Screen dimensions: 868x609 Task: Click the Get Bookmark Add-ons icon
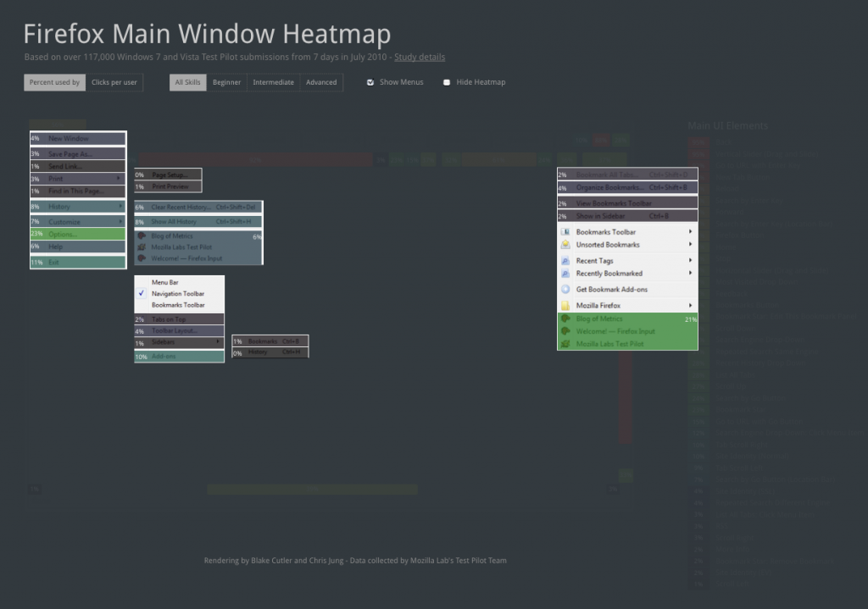565,290
